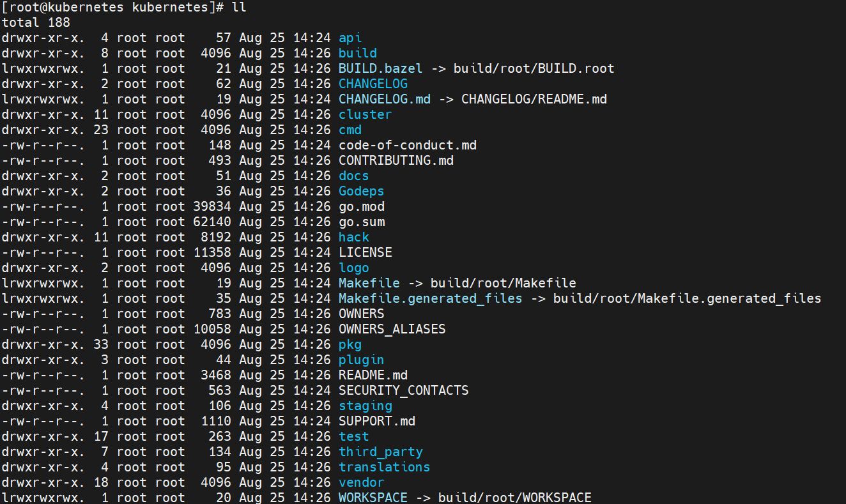Select the 'LICENSE' file name
The width and height of the screenshot is (846, 504).
[x=365, y=252]
